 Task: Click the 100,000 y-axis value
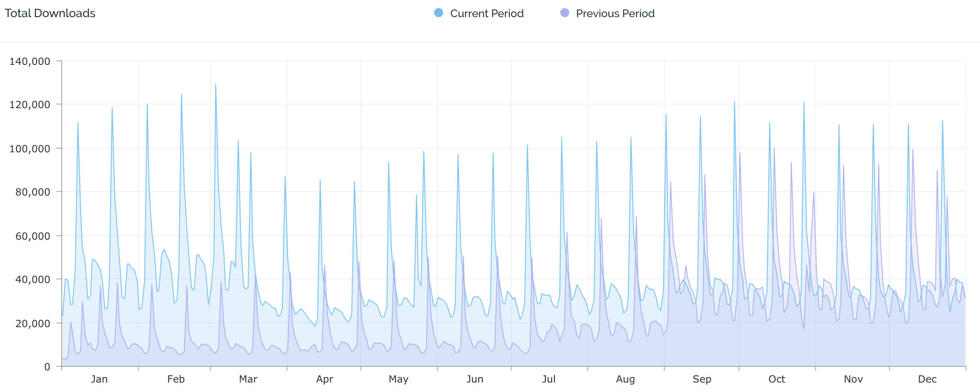pos(30,149)
